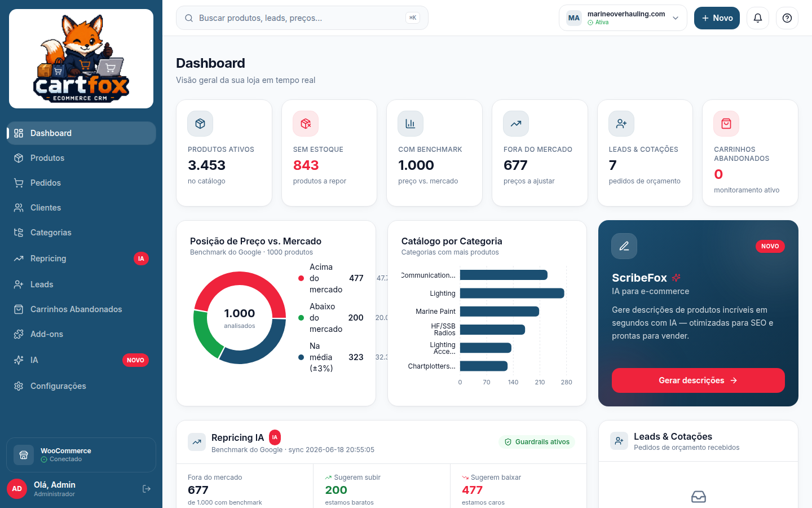This screenshot has width=812, height=508.
Task: Click the Lighting category bar
Action: (512, 294)
